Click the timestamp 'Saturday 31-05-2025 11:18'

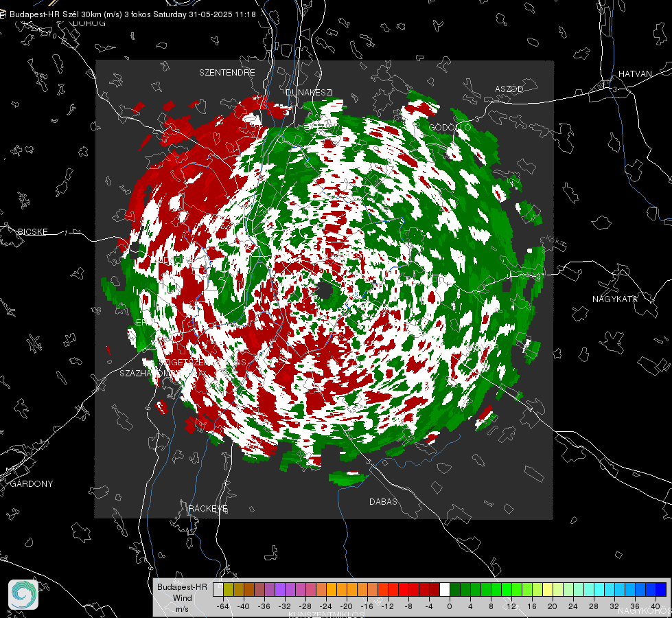pos(205,14)
